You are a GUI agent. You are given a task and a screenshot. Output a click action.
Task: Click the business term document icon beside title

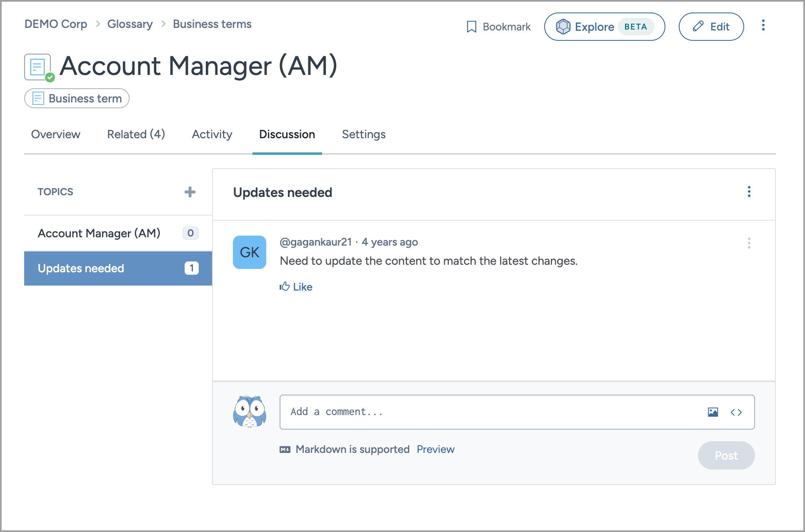point(38,67)
